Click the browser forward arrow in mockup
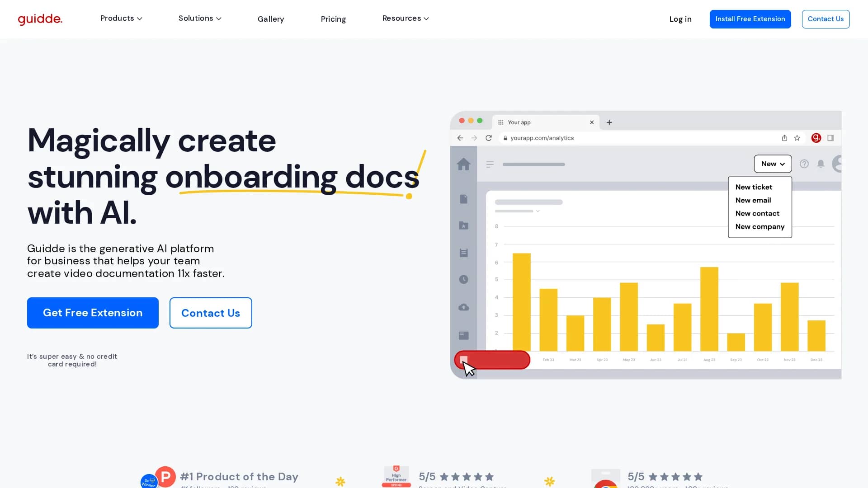Viewport: 868px width, 488px height. point(474,138)
